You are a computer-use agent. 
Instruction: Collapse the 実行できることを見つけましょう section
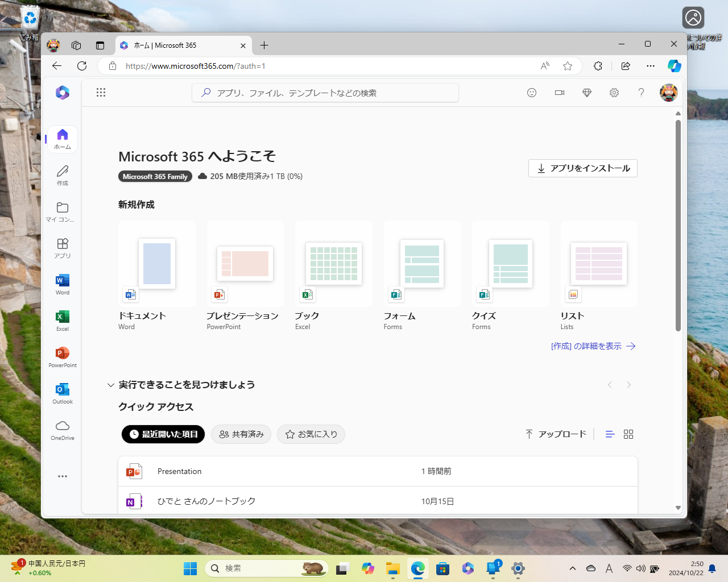point(110,385)
